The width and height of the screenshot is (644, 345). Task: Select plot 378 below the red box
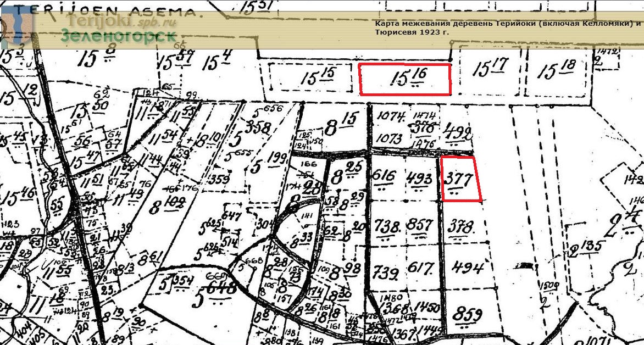click(462, 226)
